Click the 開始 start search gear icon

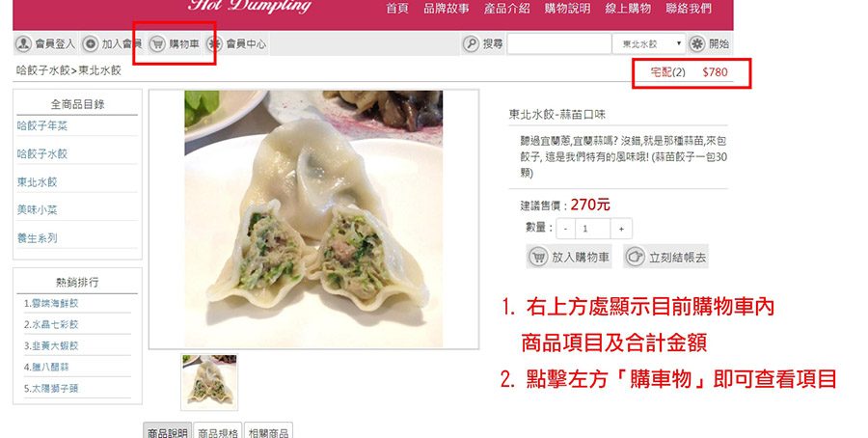click(x=697, y=43)
